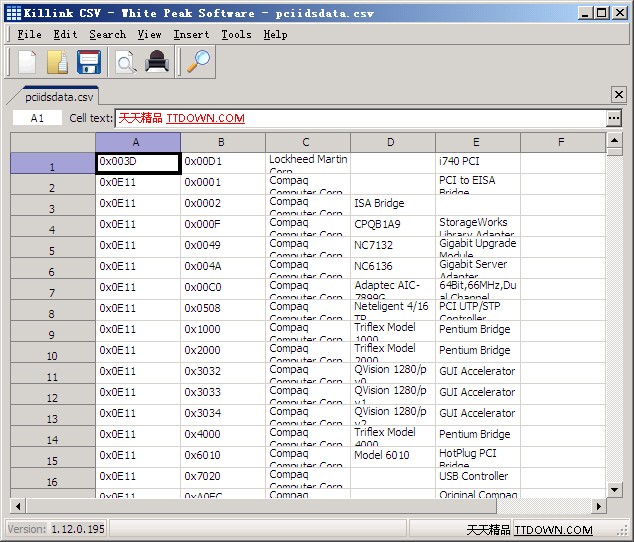The height and width of the screenshot is (542, 634).
Task: Click the Find magnifier toolbar icon
Action: tap(199, 62)
